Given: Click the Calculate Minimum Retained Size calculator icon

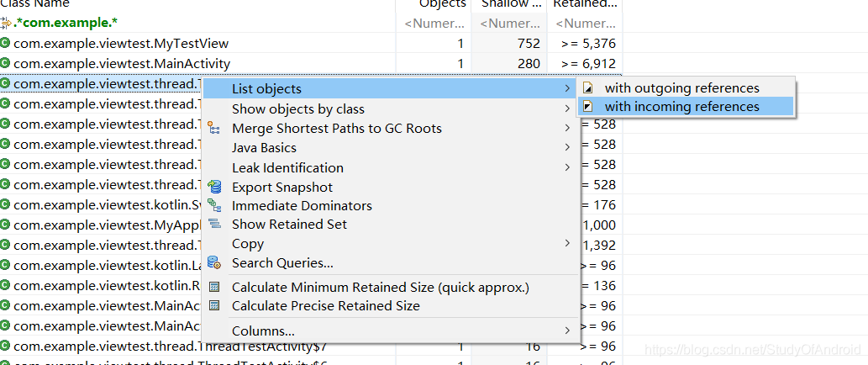Looking at the screenshot, I should point(214,288).
